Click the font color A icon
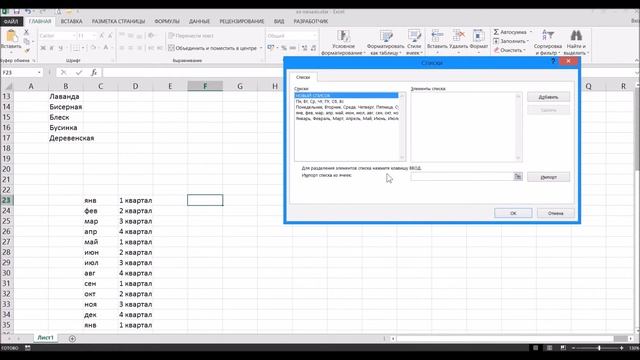This screenshot has height=360, width=640. [x=106, y=48]
